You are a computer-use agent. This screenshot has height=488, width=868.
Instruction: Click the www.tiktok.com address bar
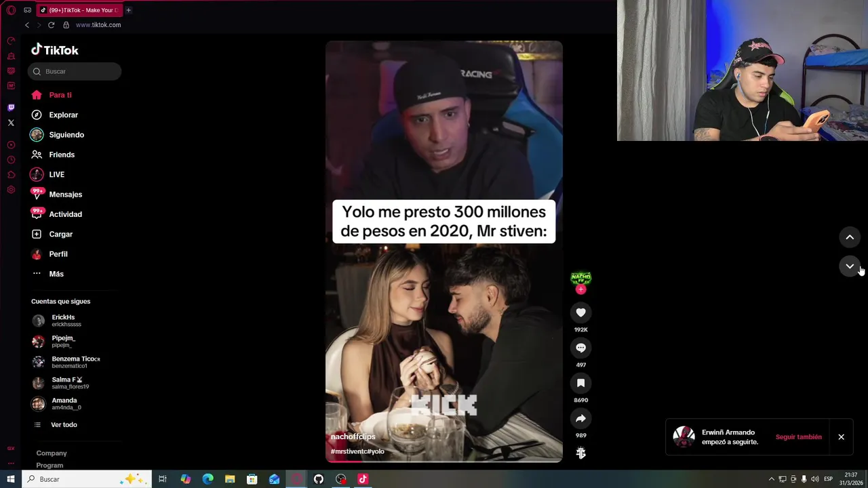tap(98, 25)
